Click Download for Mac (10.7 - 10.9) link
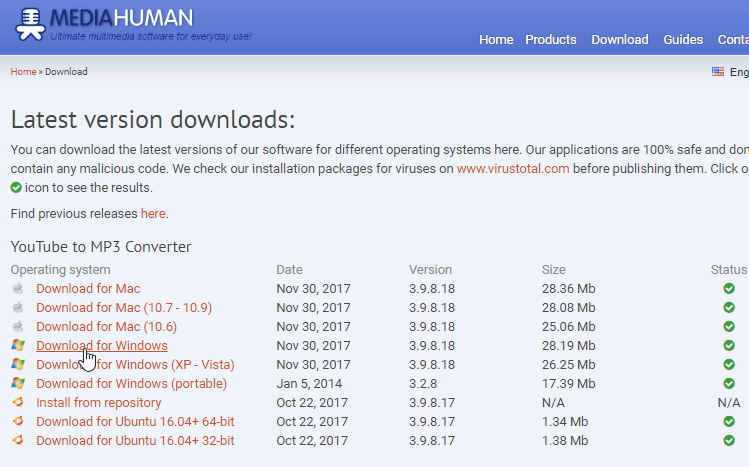This screenshot has width=749, height=467. pyautogui.click(x=124, y=308)
